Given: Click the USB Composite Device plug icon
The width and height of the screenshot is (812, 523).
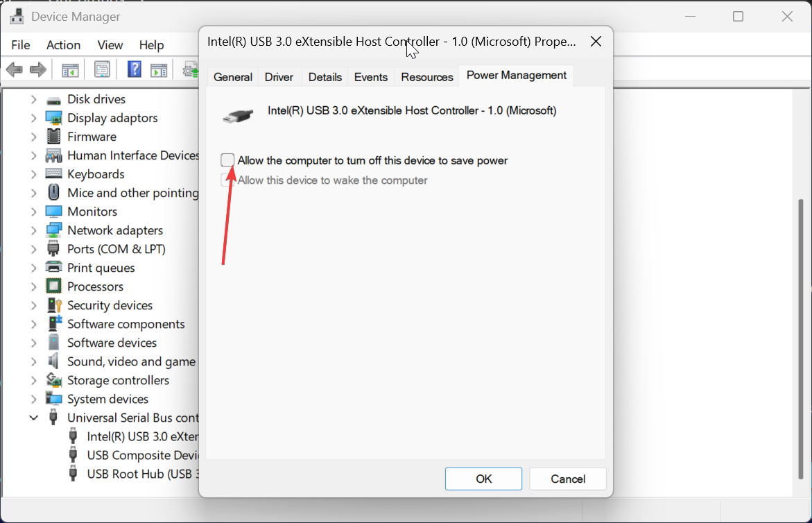Looking at the screenshot, I should (x=73, y=455).
